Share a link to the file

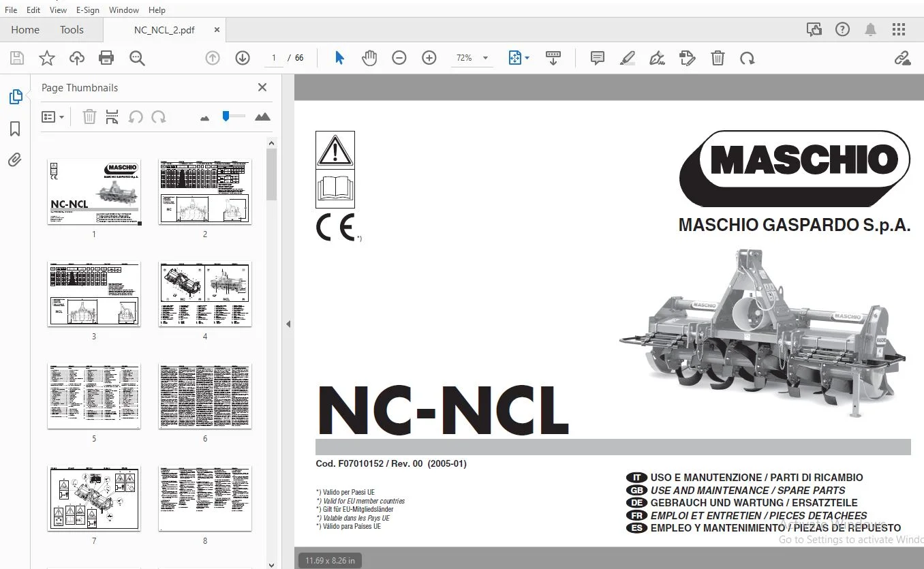903,59
